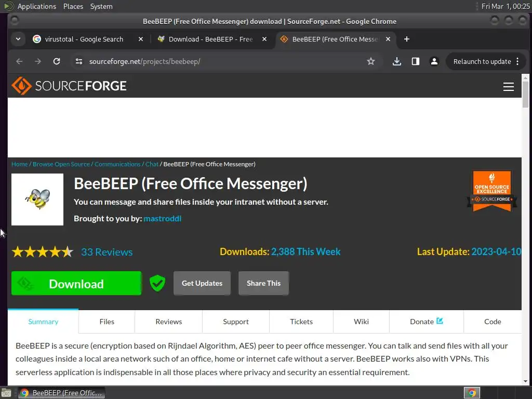
Task: Open site information icon in address bar
Action: click(79, 61)
